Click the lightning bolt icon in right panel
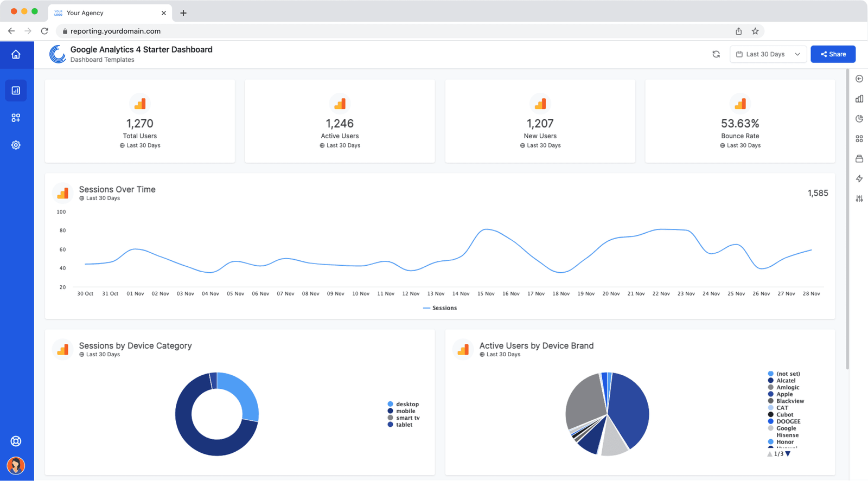Screen dimensions: 868x481 859,178
